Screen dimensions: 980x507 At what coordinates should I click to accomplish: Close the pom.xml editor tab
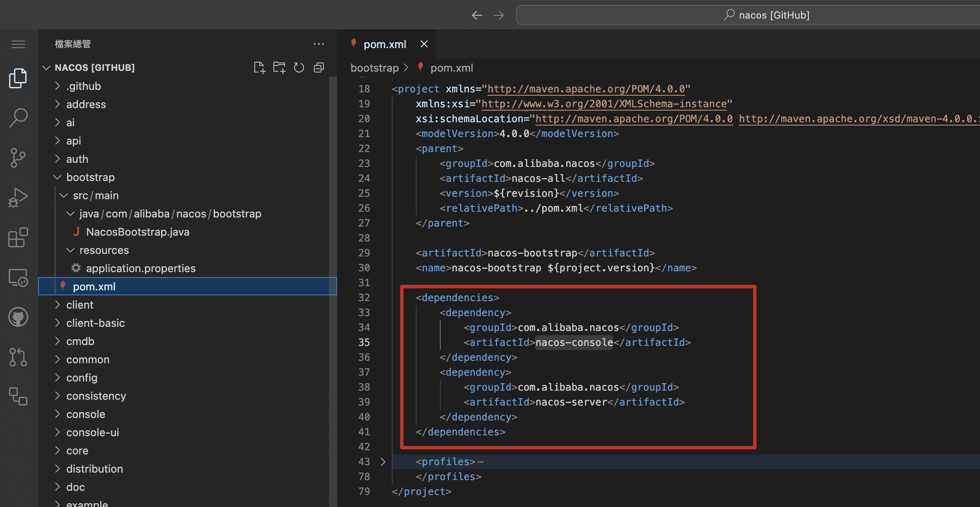(424, 44)
